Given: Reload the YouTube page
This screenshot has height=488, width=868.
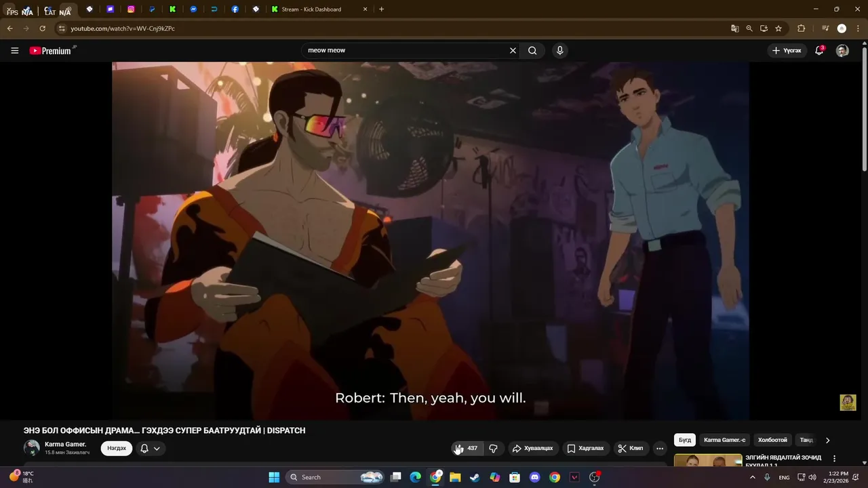Looking at the screenshot, I should point(42,28).
